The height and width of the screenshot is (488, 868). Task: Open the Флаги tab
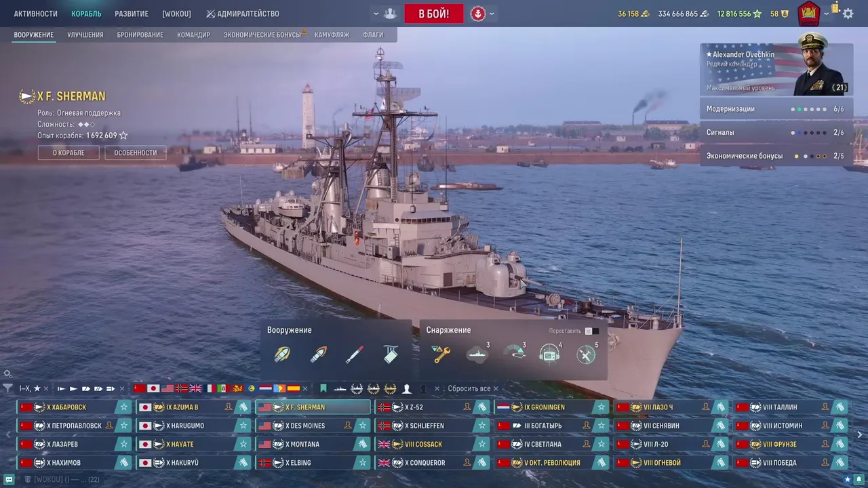coord(373,35)
